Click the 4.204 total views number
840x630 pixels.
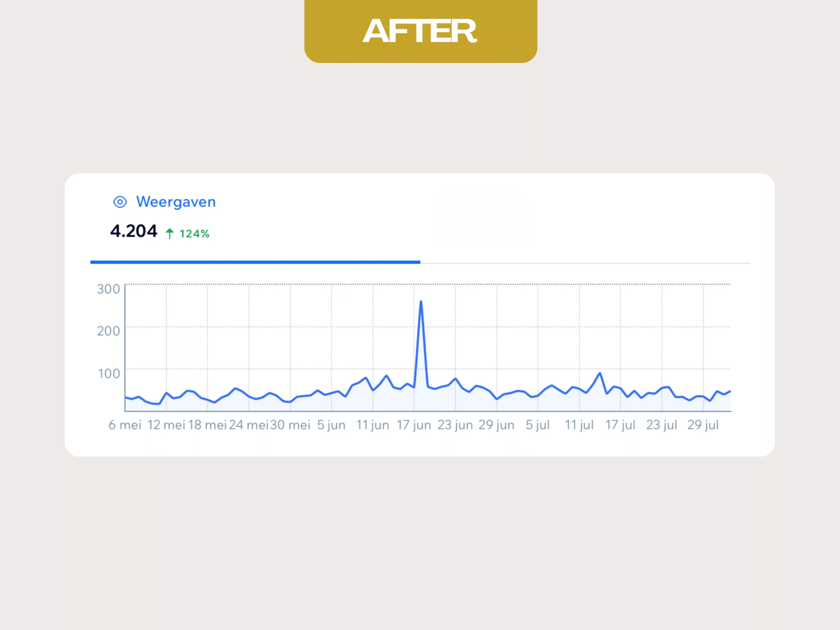click(134, 231)
